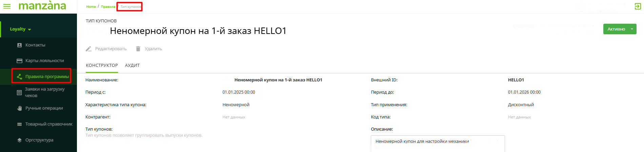Image resolution: width=644 pixels, height=152 pixels.
Task: Click the manzana logo
Action: point(42,6)
